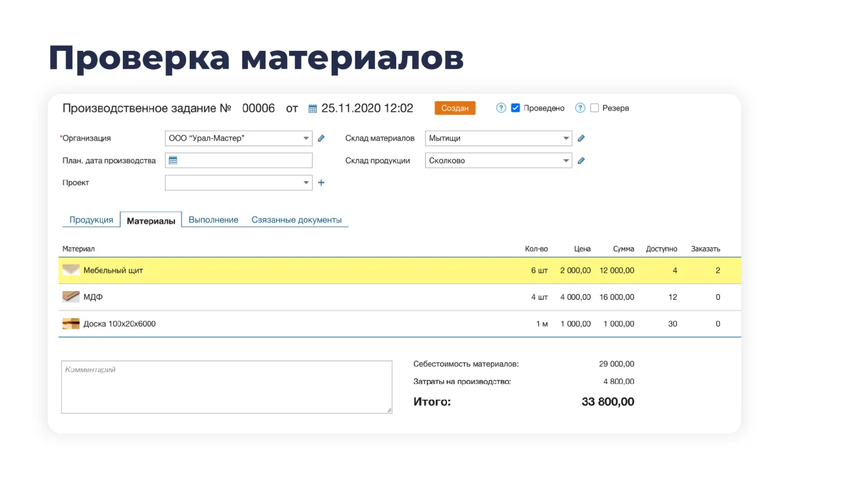Click available value 12 for МДФ
The height and width of the screenshot is (489, 868).
(x=673, y=297)
